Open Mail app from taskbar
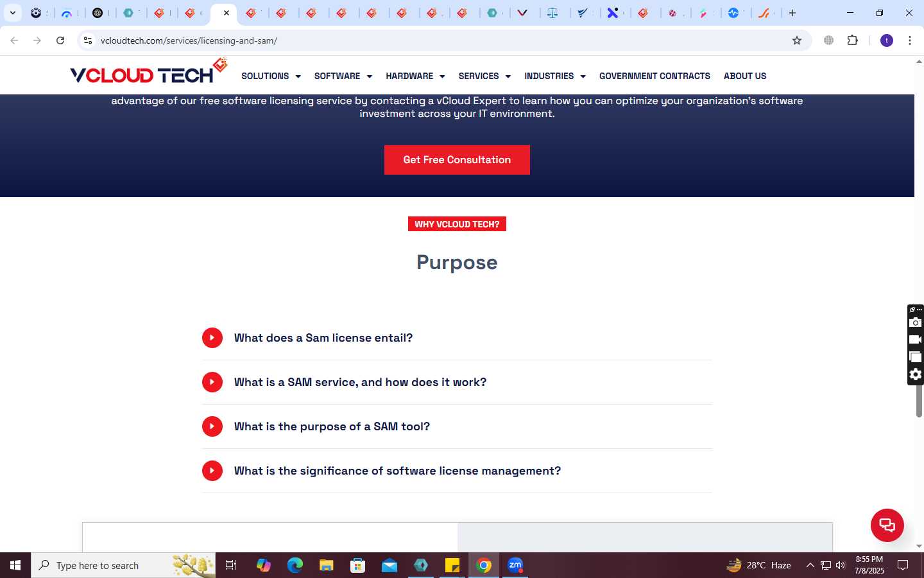This screenshot has height=578, width=924. [389, 565]
